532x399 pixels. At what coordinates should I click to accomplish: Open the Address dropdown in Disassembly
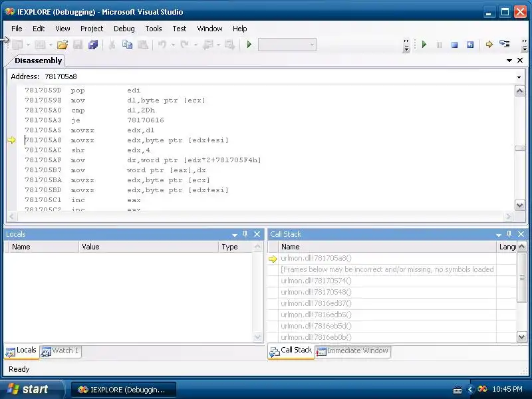pyautogui.click(x=519, y=77)
